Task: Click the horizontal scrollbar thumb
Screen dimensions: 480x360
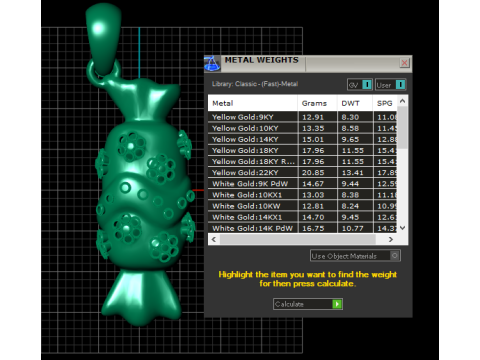Action: point(297,239)
